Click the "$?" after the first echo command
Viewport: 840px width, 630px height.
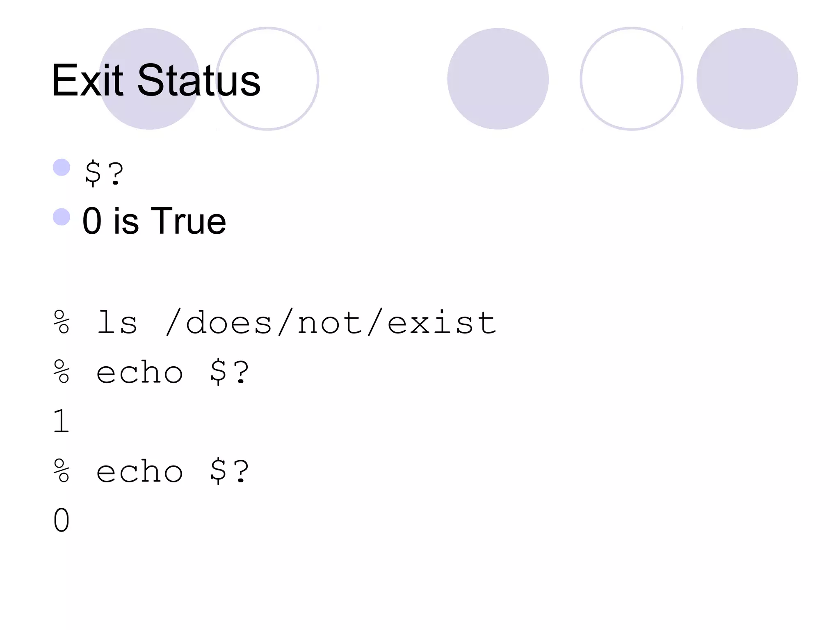[x=230, y=373]
